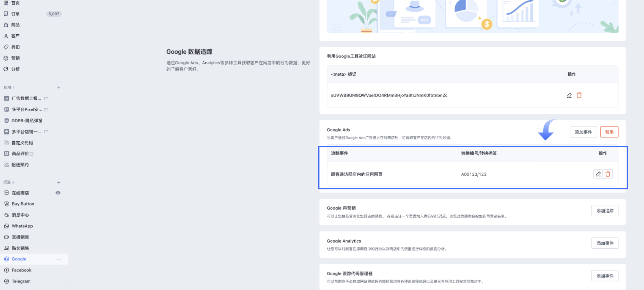Select the Google channel
The width and height of the screenshot is (644, 290).
click(19, 259)
